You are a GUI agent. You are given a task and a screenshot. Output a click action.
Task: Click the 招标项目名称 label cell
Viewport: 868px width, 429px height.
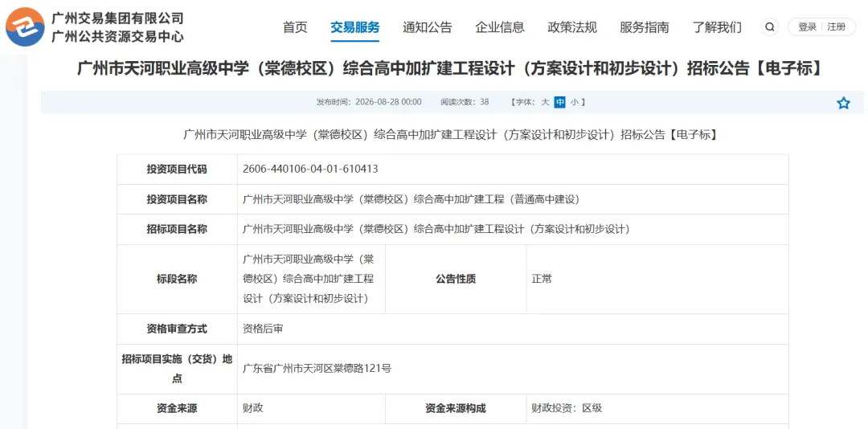pyautogui.click(x=177, y=229)
